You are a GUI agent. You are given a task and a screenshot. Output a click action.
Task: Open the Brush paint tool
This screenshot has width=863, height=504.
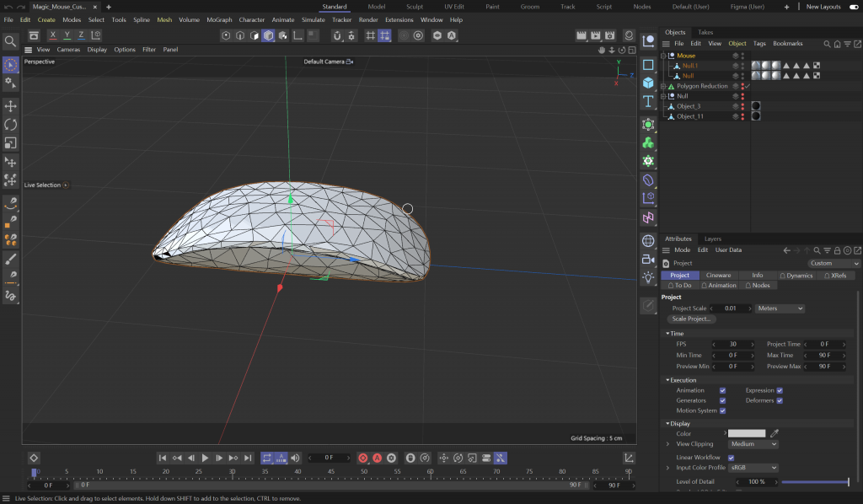point(10,259)
